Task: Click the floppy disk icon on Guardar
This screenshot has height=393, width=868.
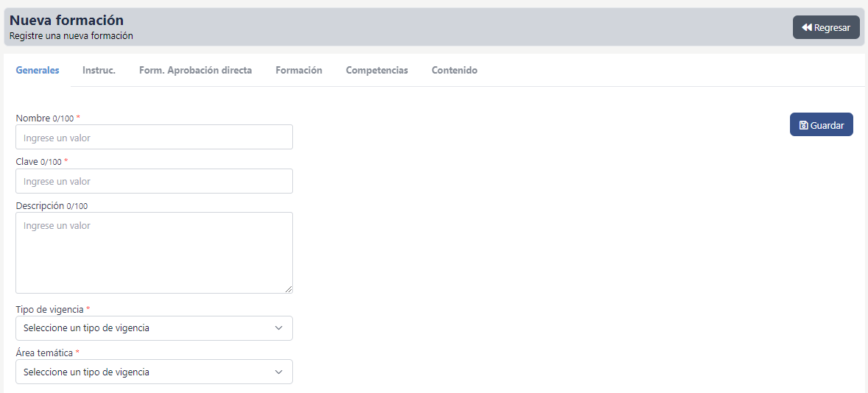Action: [804, 126]
